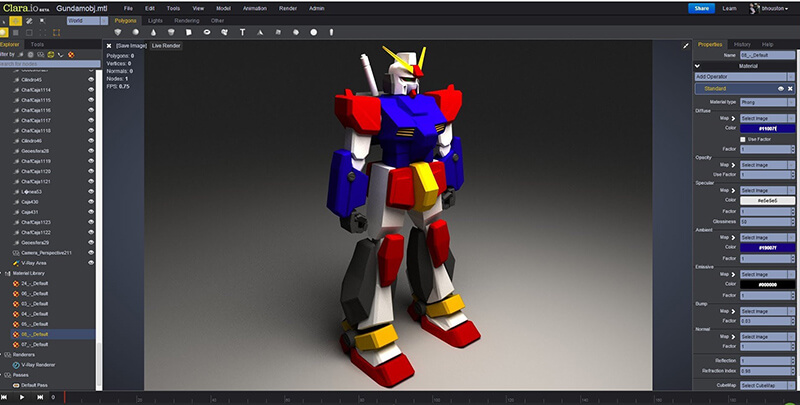Collapse the Material Library tree group
Viewport: 800px width, 405px height.
(x=2, y=273)
